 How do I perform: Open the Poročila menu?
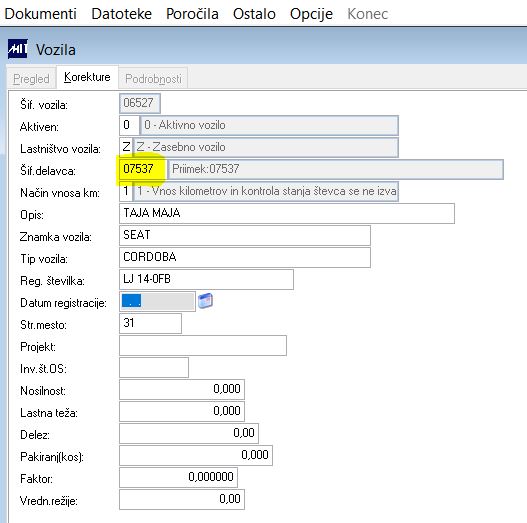(192, 14)
